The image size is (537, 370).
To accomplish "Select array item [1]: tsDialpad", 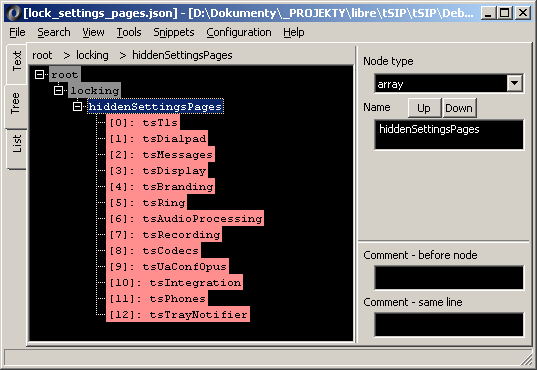I will pos(157,138).
